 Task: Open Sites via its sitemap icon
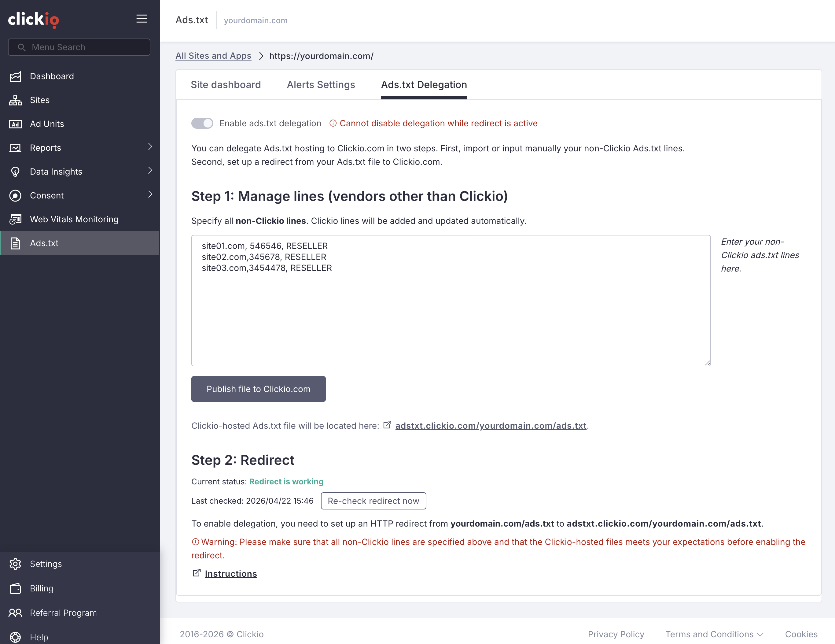tap(15, 100)
